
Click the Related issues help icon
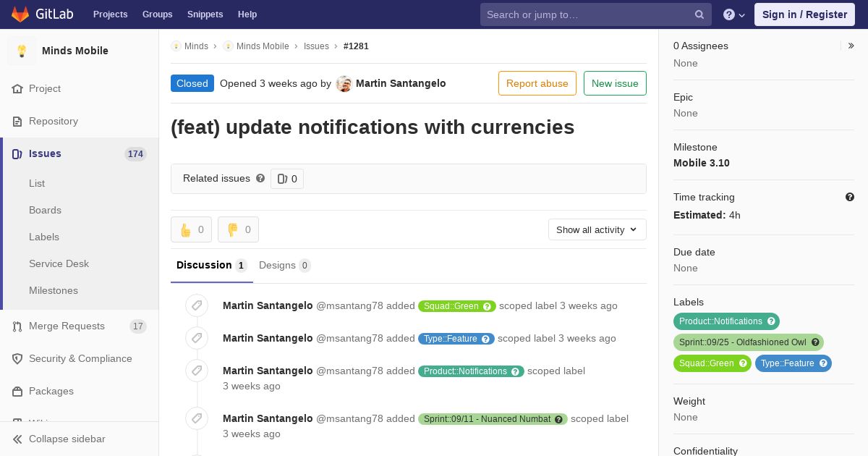click(260, 178)
